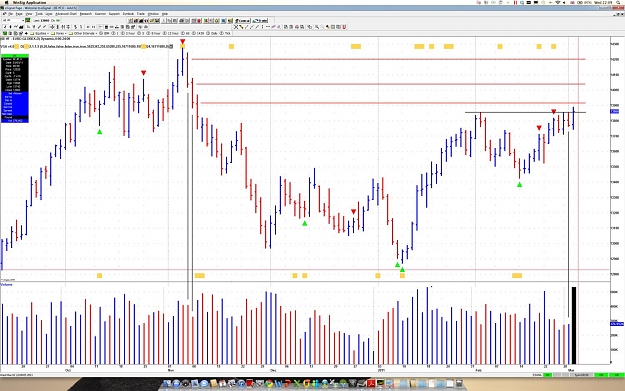Open Finder from the Dock
This screenshot has height=391, width=625.
click(x=167, y=383)
